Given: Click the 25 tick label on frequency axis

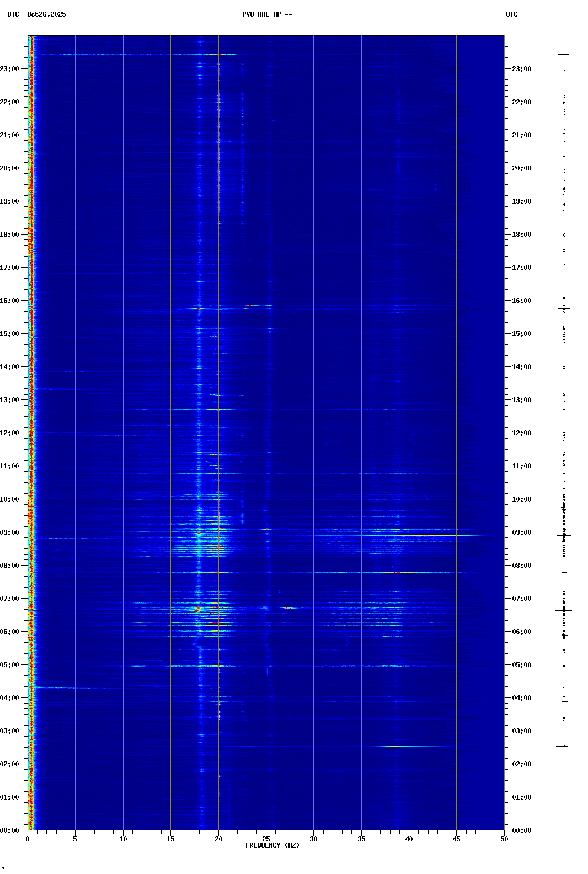Looking at the screenshot, I should coord(266,839).
